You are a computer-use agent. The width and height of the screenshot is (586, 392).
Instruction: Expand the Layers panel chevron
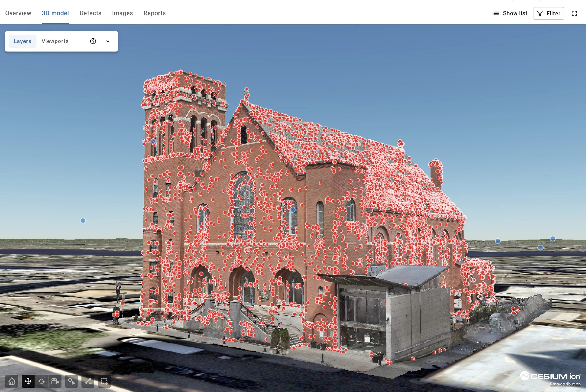(108, 41)
